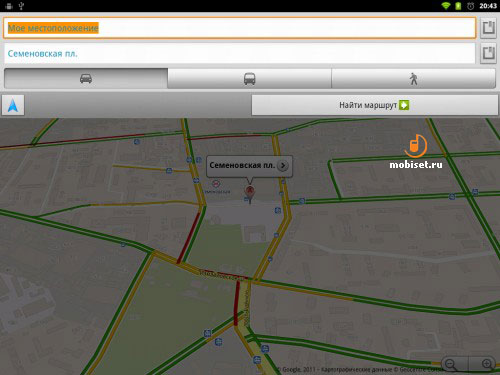
Task: Check the battery indicator in status bar
Action: pos(458,6)
